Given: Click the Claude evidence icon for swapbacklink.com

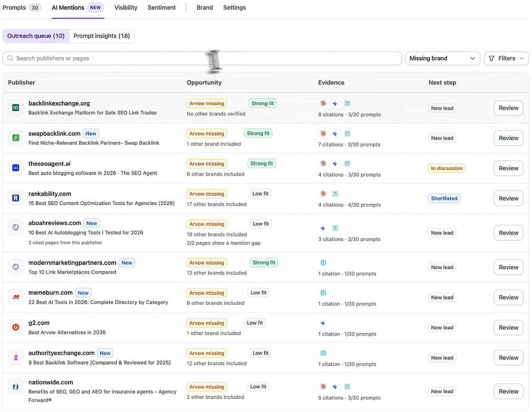Looking at the screenshot, I should pos(323,133).
